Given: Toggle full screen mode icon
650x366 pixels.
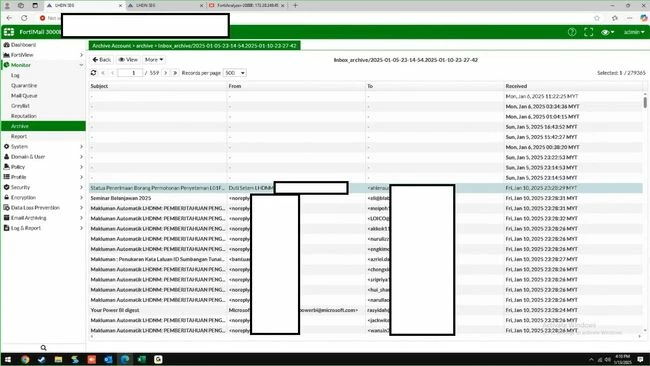Looking at the screenshot, I should 588,32.
